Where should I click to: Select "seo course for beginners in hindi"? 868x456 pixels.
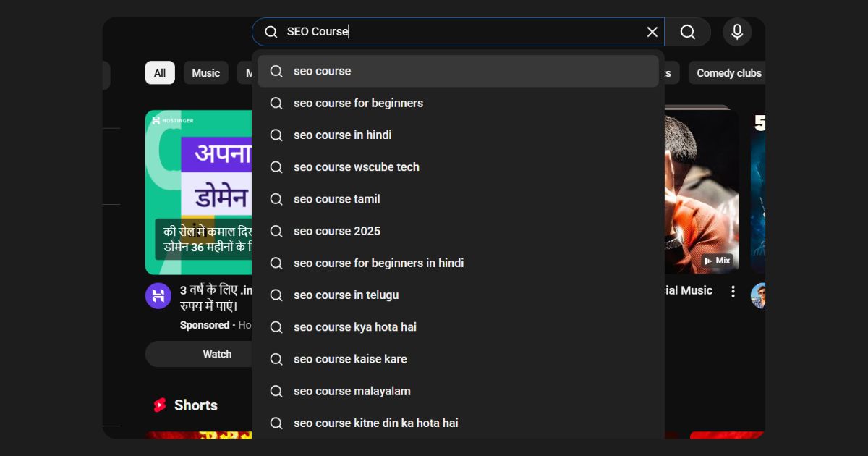point(458,263)
